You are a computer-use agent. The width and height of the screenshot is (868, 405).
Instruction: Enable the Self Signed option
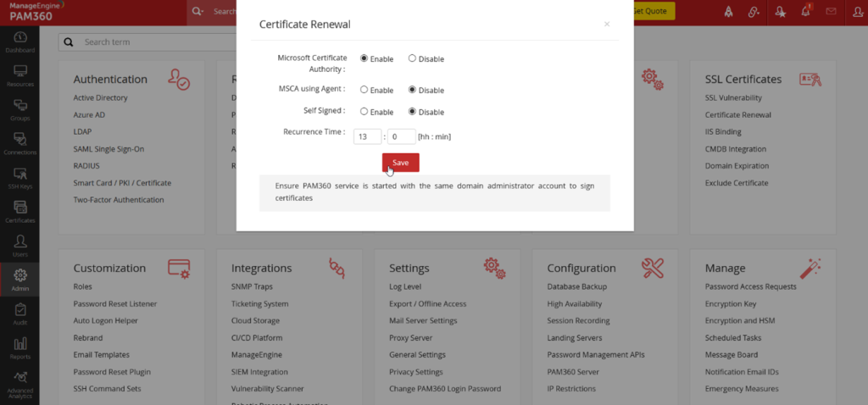(364, 111)
